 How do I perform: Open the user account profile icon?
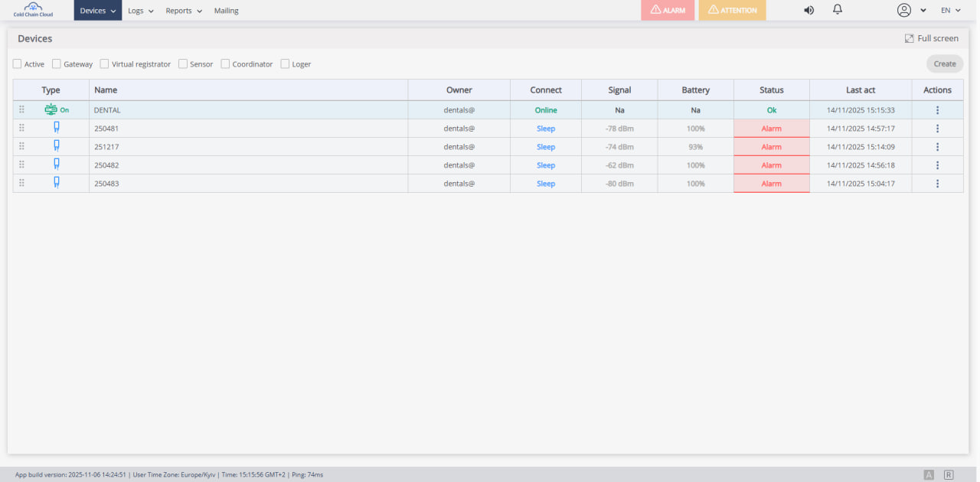pos(904,10)
